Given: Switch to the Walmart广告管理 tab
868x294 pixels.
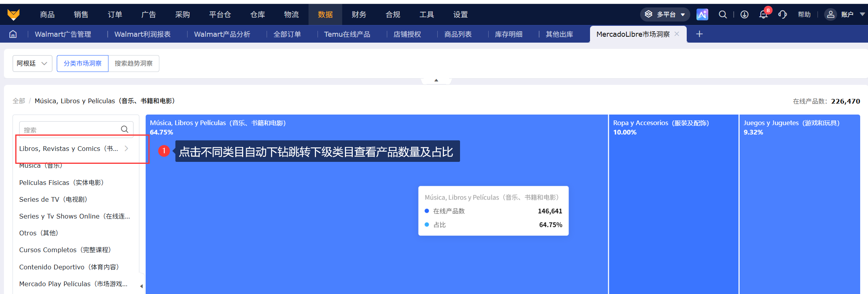Looking at the screenshot, I should pyautogui.click(x=63, y=34).
